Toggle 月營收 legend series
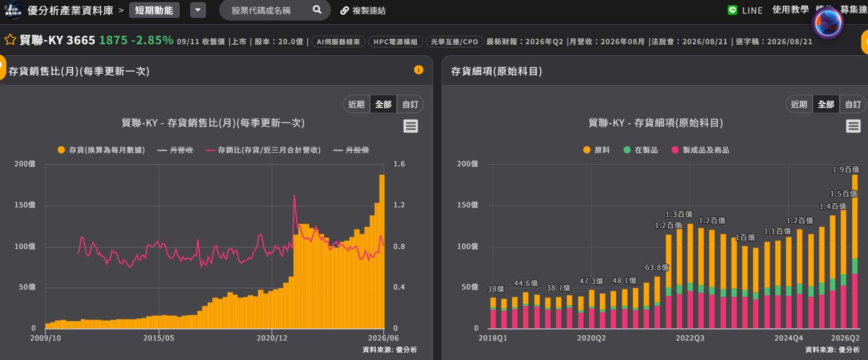868x360 pixels. (x=175, y=150)
